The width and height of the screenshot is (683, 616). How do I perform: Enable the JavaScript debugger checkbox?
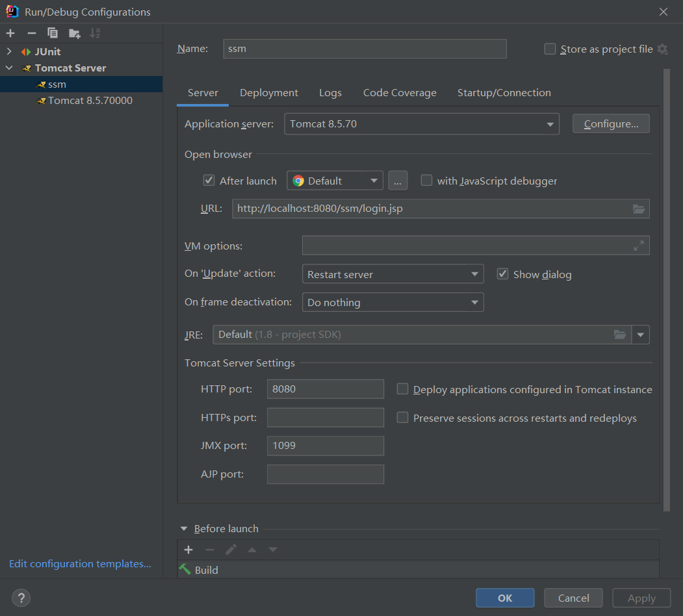point(426,181)
